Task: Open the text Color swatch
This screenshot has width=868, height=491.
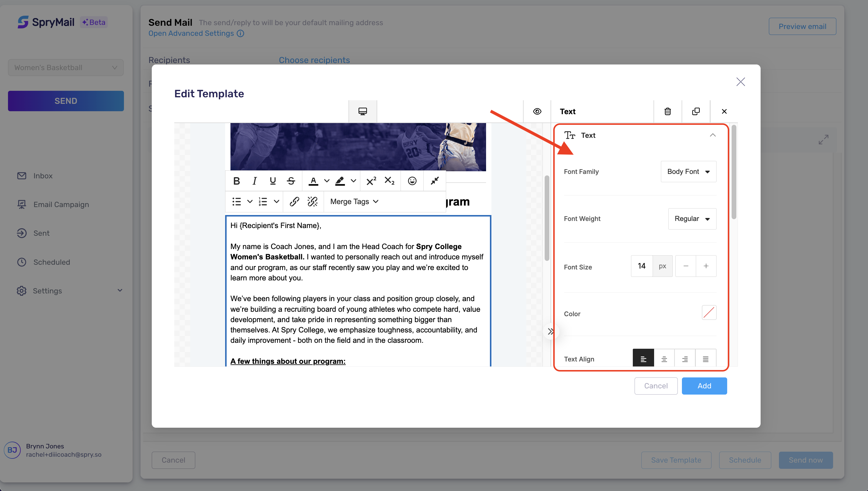Action: [x=709, y=313]
